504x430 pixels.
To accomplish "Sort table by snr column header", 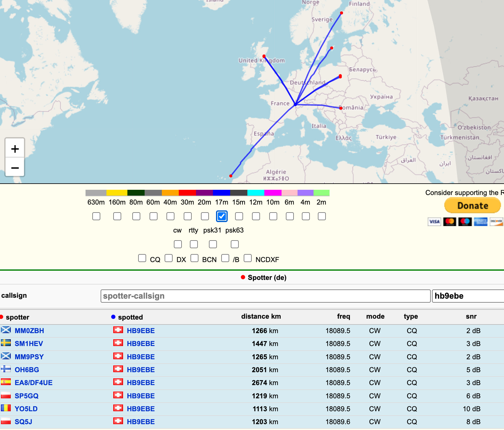I will [x=471, y=317].
